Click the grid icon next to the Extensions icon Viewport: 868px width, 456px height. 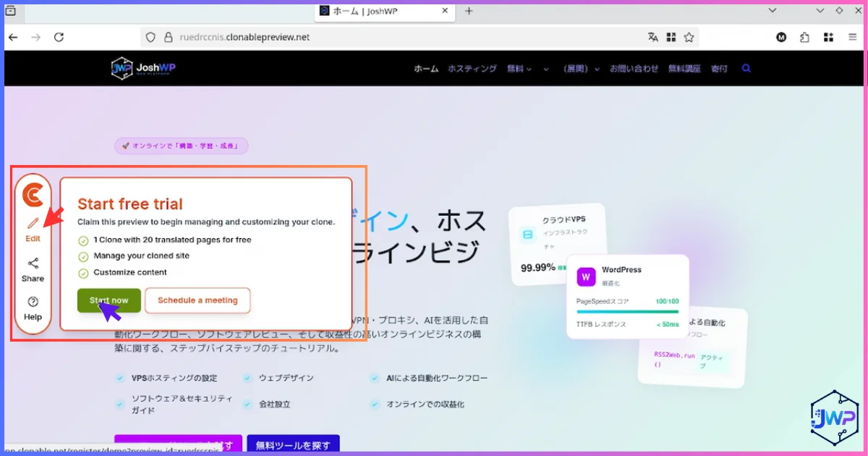[827, 37]
